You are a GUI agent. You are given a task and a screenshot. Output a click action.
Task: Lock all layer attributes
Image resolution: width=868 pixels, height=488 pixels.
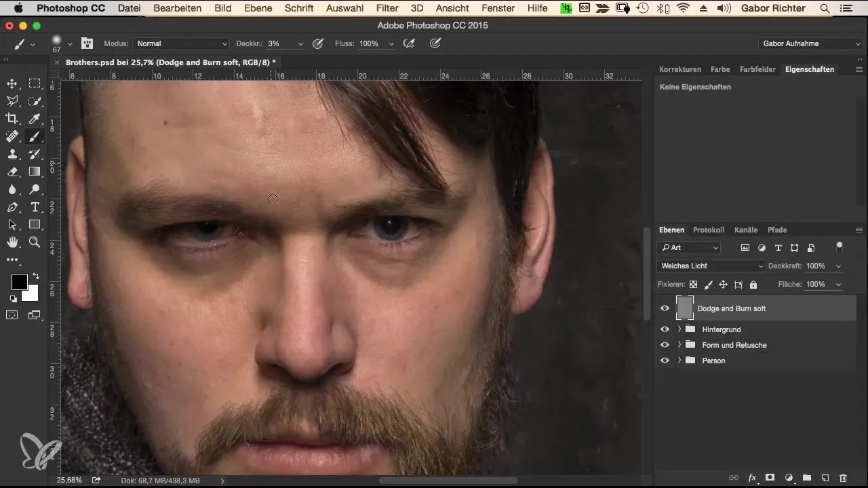(753, 285)
